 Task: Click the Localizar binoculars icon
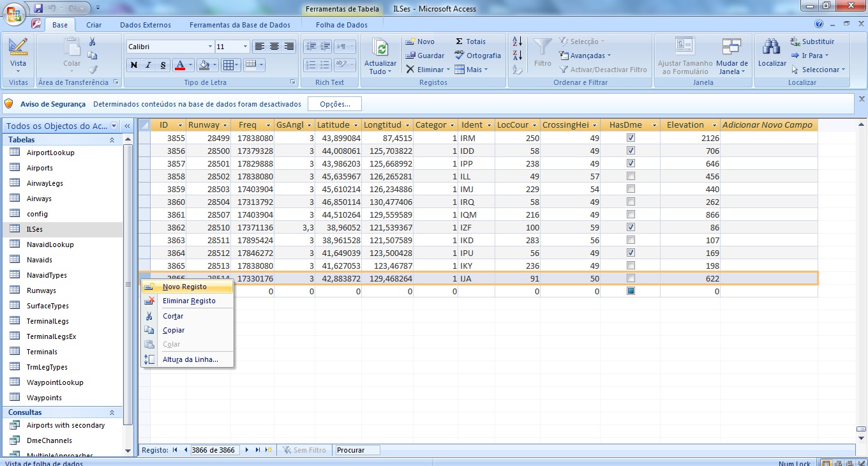772,48
